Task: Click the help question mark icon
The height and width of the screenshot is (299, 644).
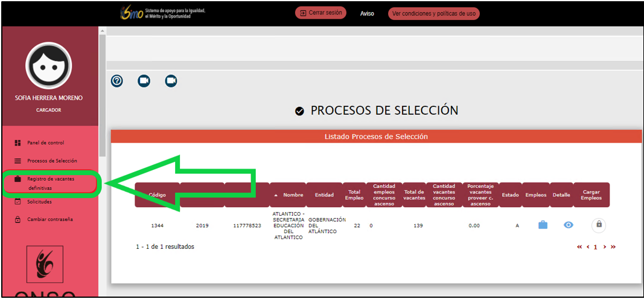Action: tap(117, 81)
